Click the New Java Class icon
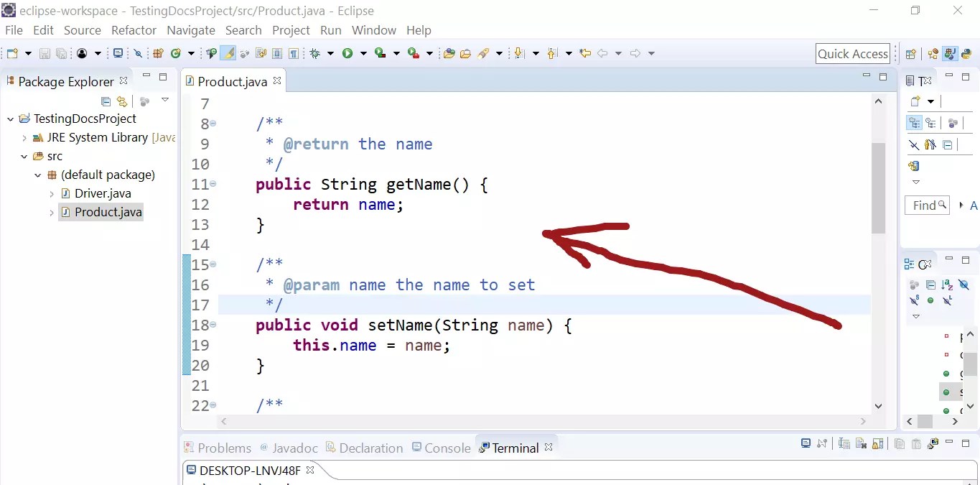This screenshot has height=485, width=980. click(175, 53)
